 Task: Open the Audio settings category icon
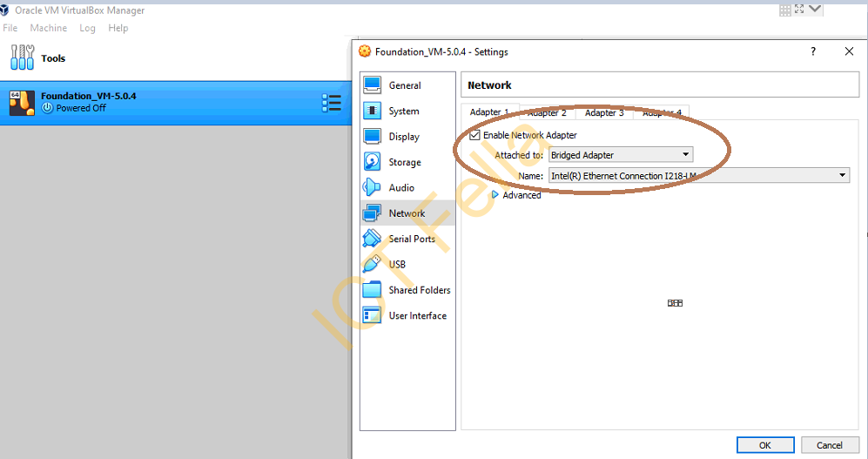(372, 187)
